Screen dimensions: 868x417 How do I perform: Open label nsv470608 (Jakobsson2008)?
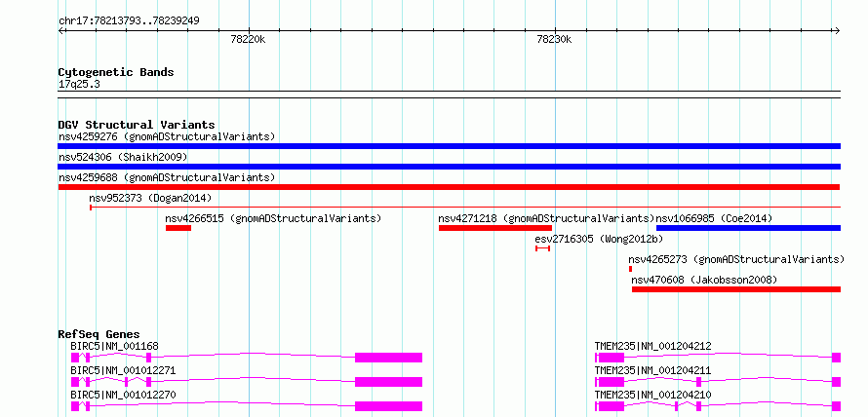(x=704, y=280)
